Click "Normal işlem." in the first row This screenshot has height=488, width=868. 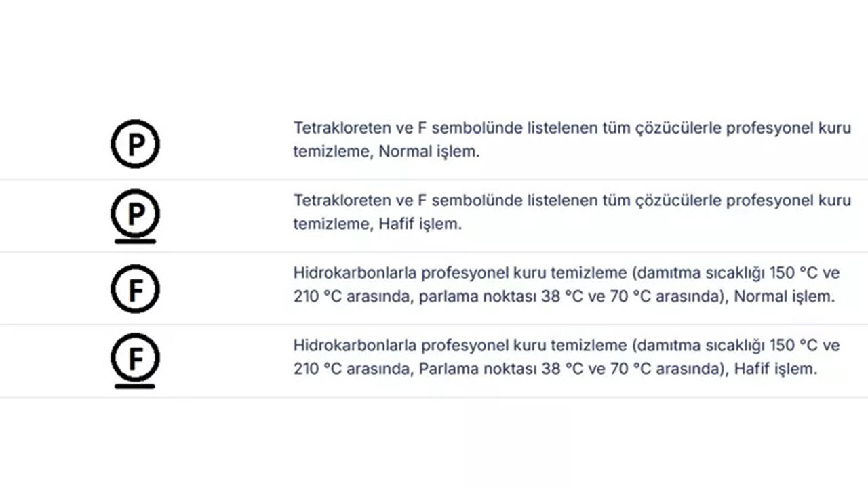[x=429, y=152]
